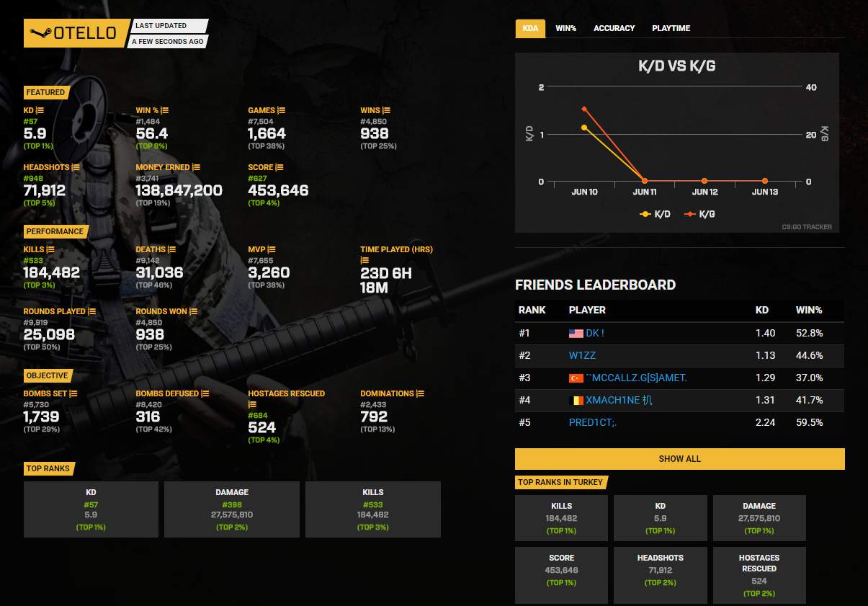Click the Steam logo beside OTELLO
868x606 pixels.
click(41, 33)
